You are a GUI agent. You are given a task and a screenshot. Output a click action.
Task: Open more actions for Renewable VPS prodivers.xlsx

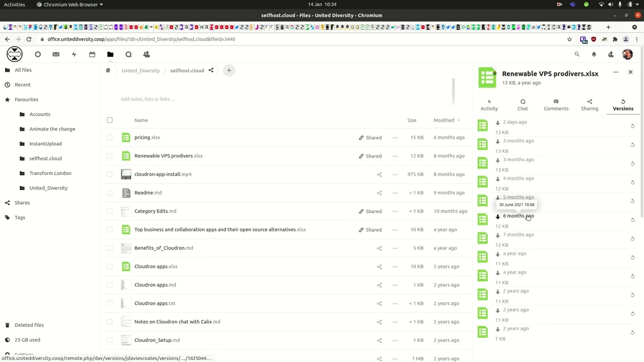click(x=395, y=156)
